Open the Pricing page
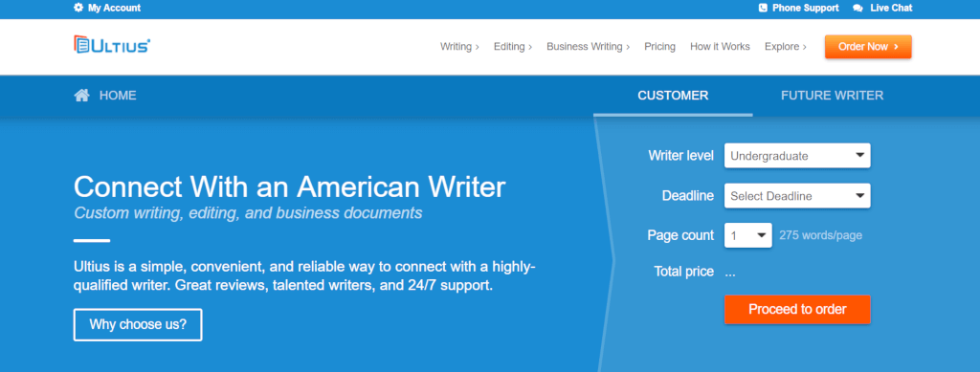The width and height of the screenshot is (980, 372). pyautogui.click(x=660, y=47)
